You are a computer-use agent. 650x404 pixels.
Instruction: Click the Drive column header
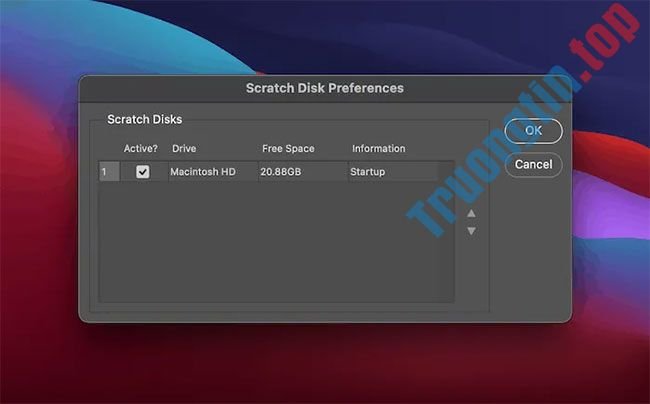[184, 149]
